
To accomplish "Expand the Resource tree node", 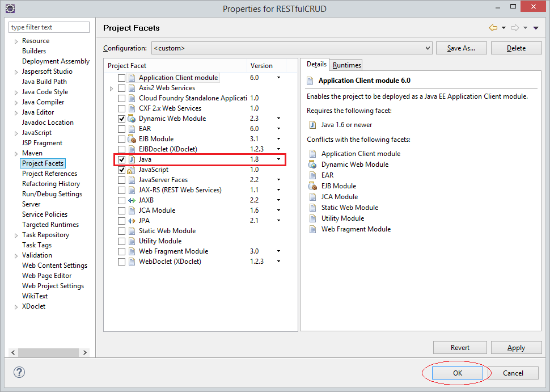I will (16, 41).
